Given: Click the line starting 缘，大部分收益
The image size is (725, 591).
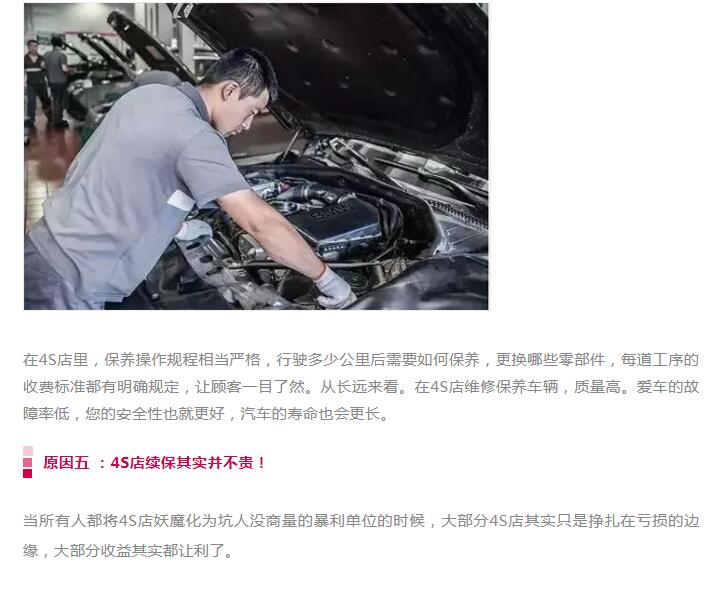Looking at the screenshot, I should pyautogui.click(x=128, y=551).
